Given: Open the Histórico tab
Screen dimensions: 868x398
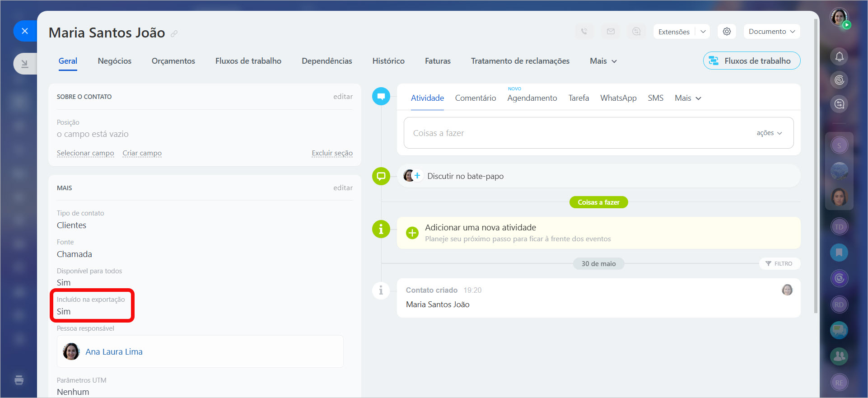Looking at the screenshot, I should 388,61.
